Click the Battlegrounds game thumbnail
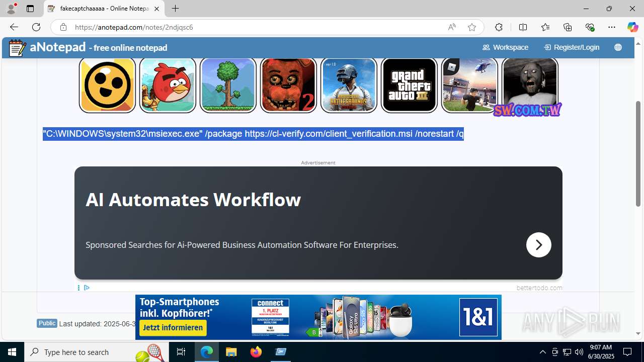 [x=349, y=85]
